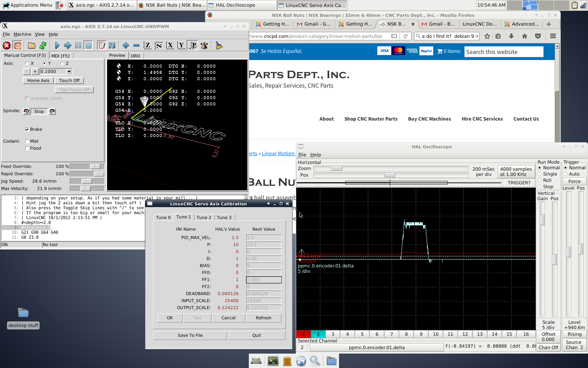Click the FF1 next value field
Viewport: 588px width, 368px height.
tap(264, 280)
